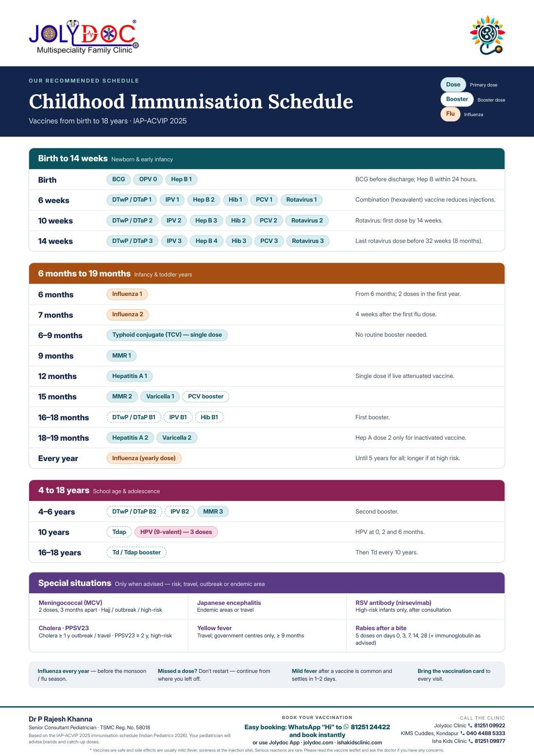Click the 'IPV B1' booster pill
Viewport: 534px width, 756px height.
click(x=178, y=417)
